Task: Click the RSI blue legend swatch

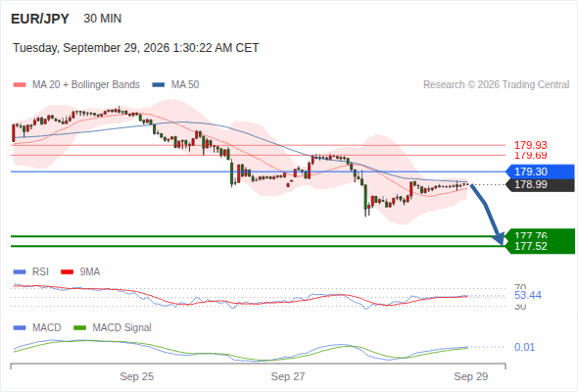Action: pyautogui.click(x=20, y=272)
